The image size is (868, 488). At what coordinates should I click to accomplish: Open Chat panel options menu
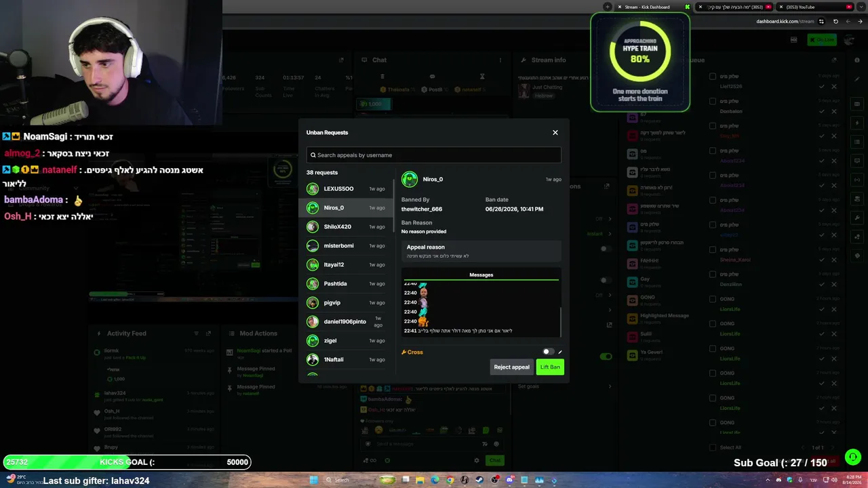pos(501,60)
